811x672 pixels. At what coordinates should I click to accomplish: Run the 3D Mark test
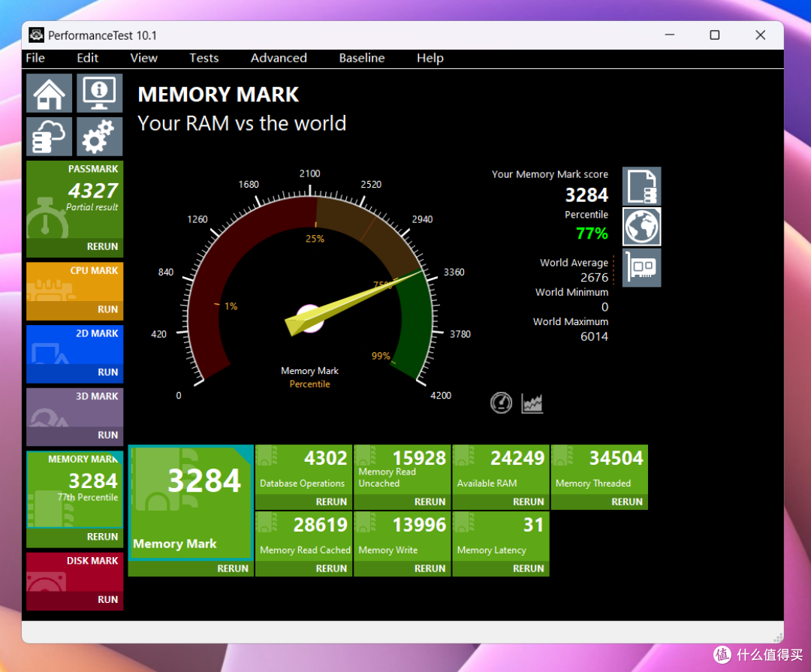coord(107,435)
